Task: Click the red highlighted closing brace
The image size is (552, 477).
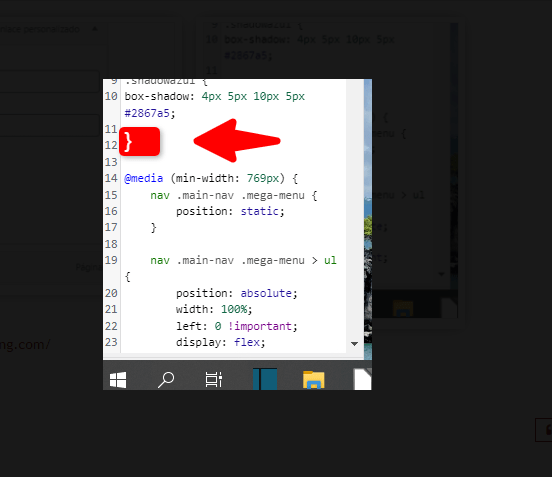Action: pyautogui.click(x=139, y=142)
